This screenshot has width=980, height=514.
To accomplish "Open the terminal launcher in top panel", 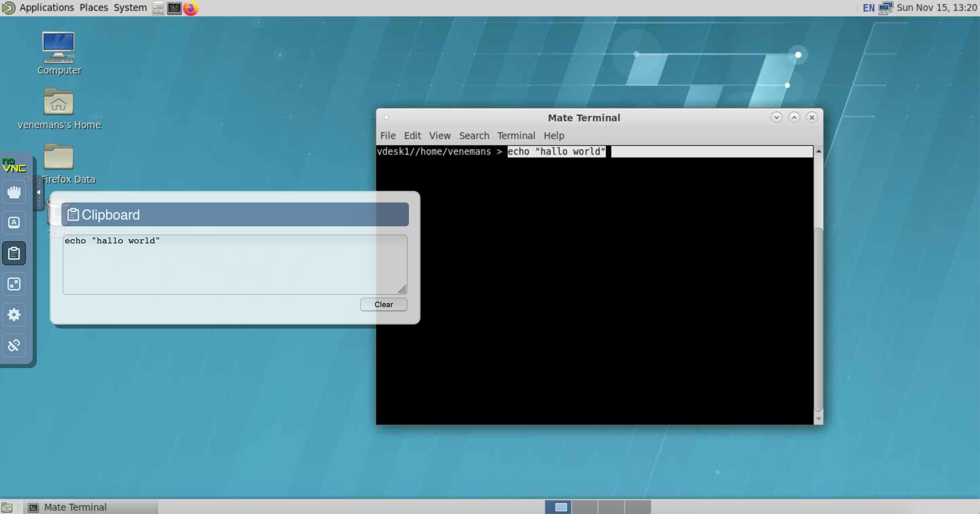I will [x=174, y=8].
